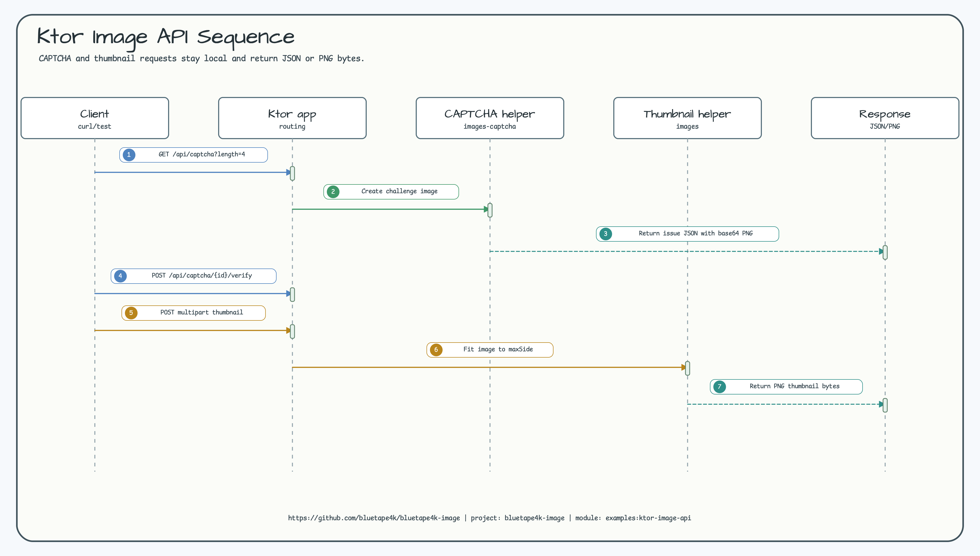Click 'project: bluetape4k-image' footer text
This screenshot has width=980, height=556.
(x=517, y=518)
